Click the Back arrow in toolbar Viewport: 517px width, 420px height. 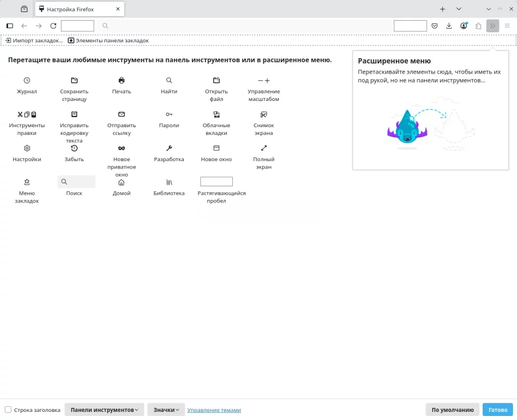coord(24,26)
